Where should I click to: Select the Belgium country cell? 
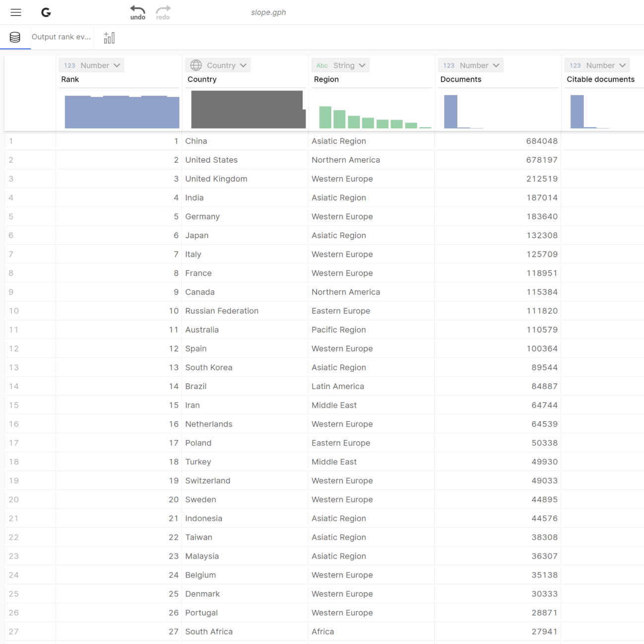pos(245,575)
